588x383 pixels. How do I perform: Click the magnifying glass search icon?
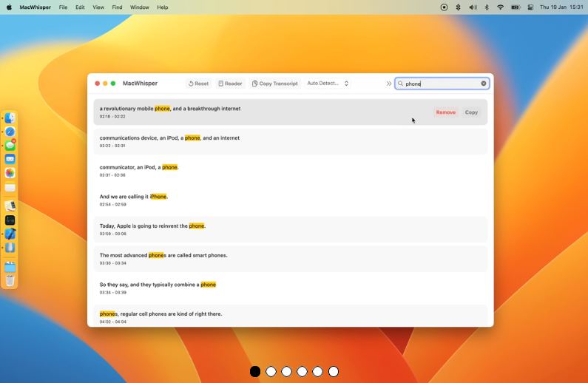click(400, 84)
